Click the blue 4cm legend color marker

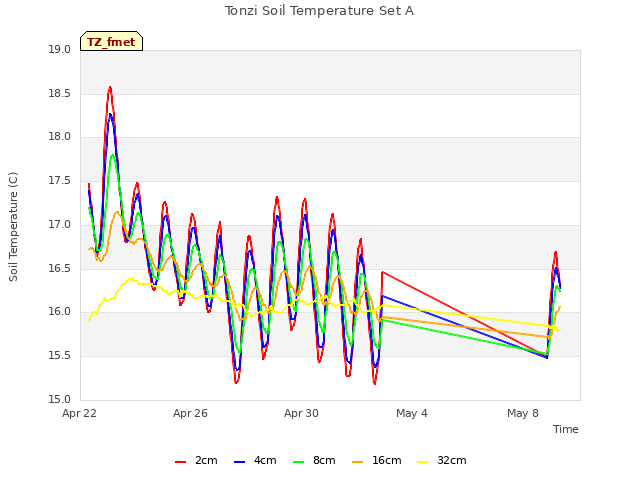point(240,462)
